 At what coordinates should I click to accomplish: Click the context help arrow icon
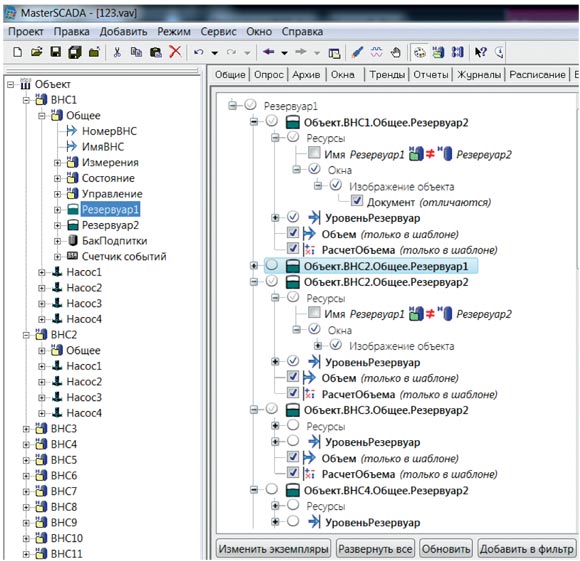pos(480,52)
